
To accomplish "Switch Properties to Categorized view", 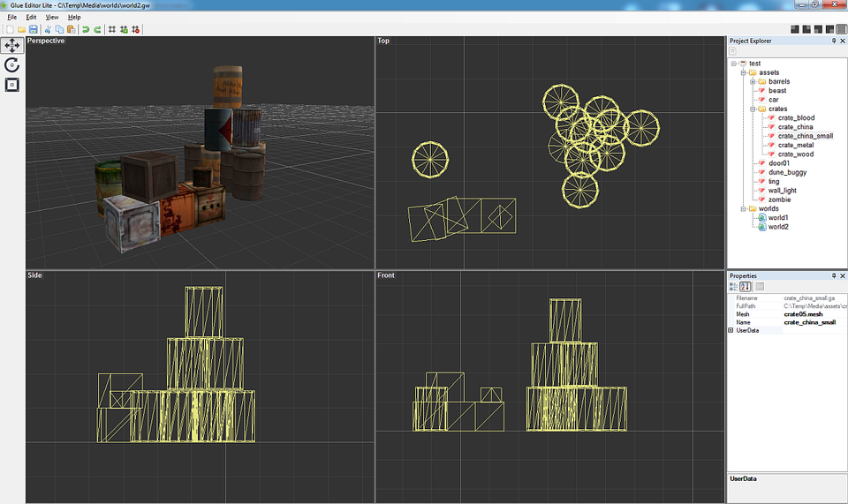I will pos(733,287).
